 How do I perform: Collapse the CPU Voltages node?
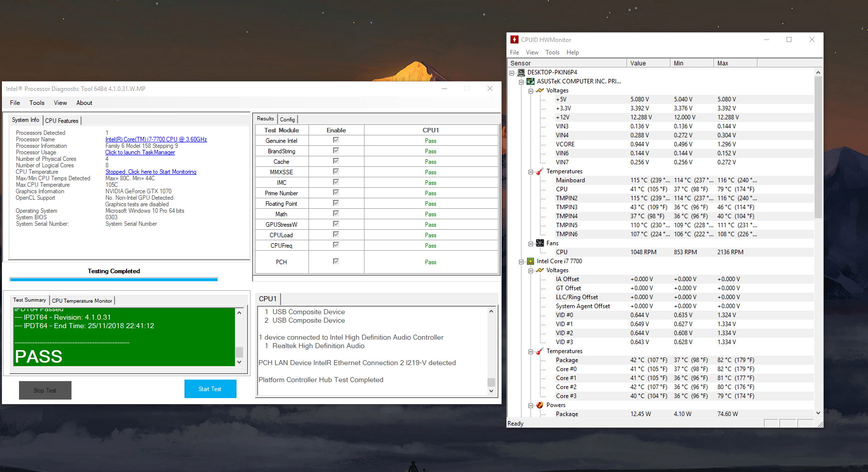click(x=531, y=271)
